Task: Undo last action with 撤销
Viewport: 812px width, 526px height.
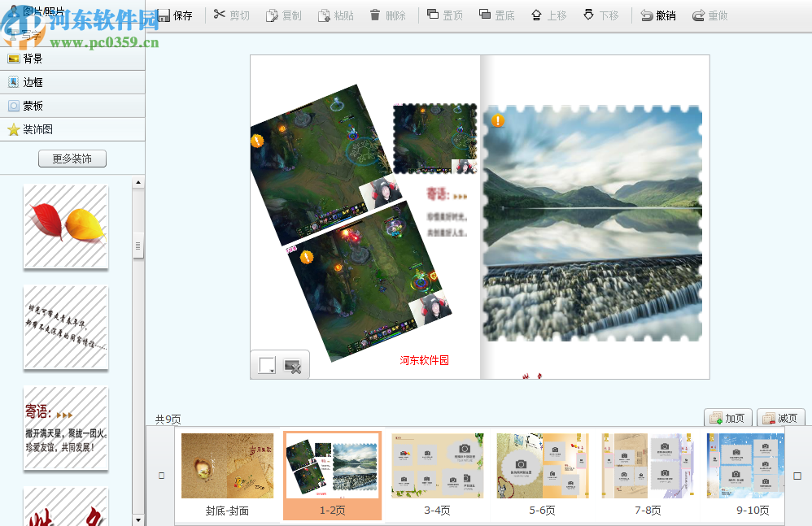Action: (x=658, y=15)
